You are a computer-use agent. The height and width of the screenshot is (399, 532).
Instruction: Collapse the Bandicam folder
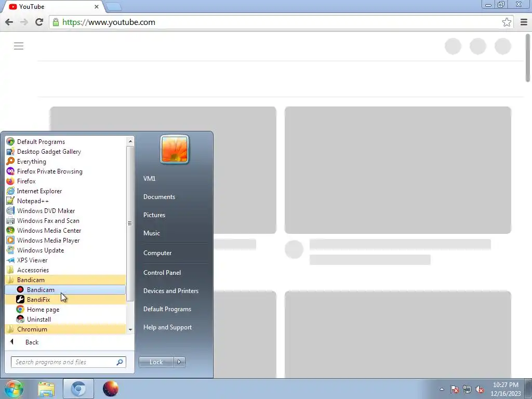coord(65,280)
